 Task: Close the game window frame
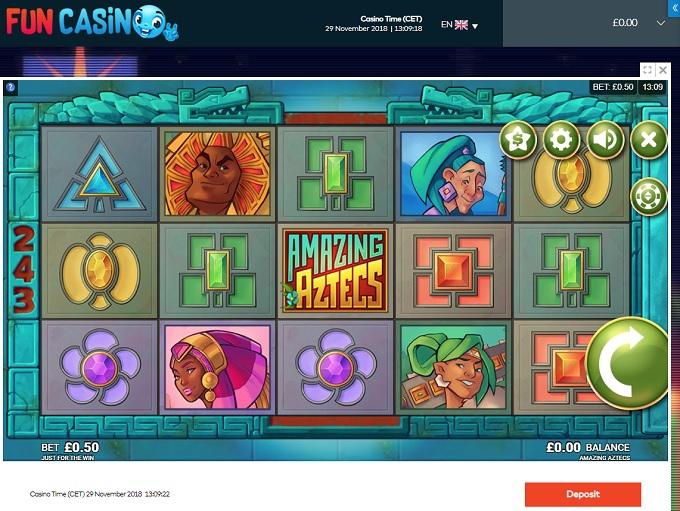[x=663, y=70]
